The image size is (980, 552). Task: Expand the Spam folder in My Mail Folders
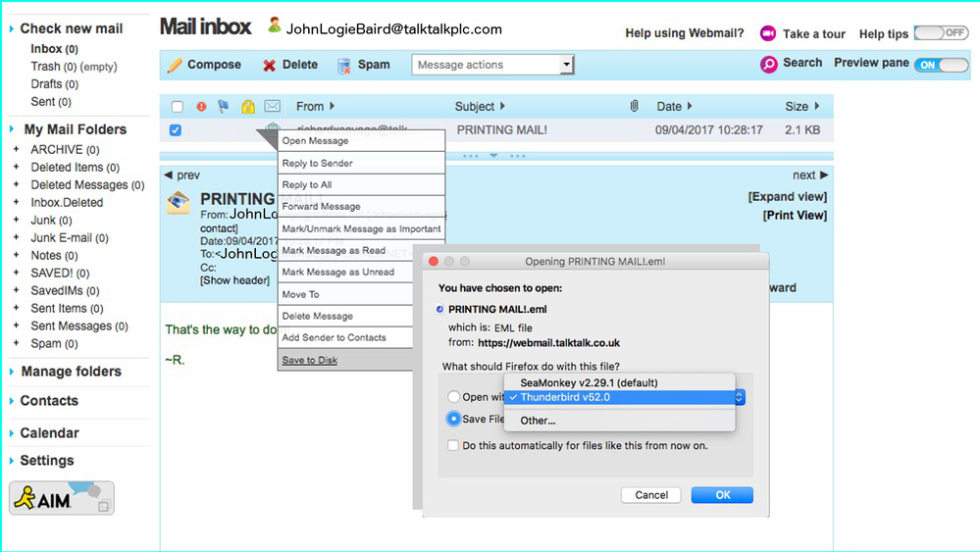[17, 343]
